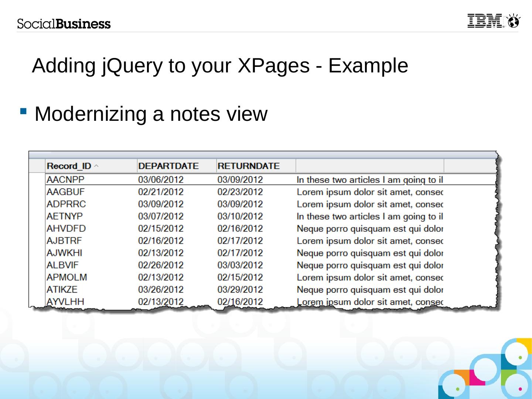Click depart date 03/06/2012 in AACNPP row
The height and width of the screenshot is (399, 532).
[161, 180]
